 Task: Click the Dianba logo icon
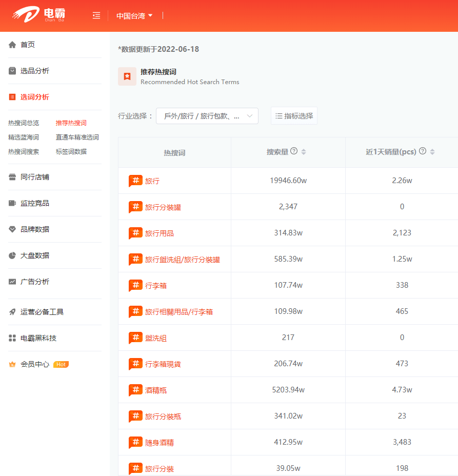[x=26, y=15]
